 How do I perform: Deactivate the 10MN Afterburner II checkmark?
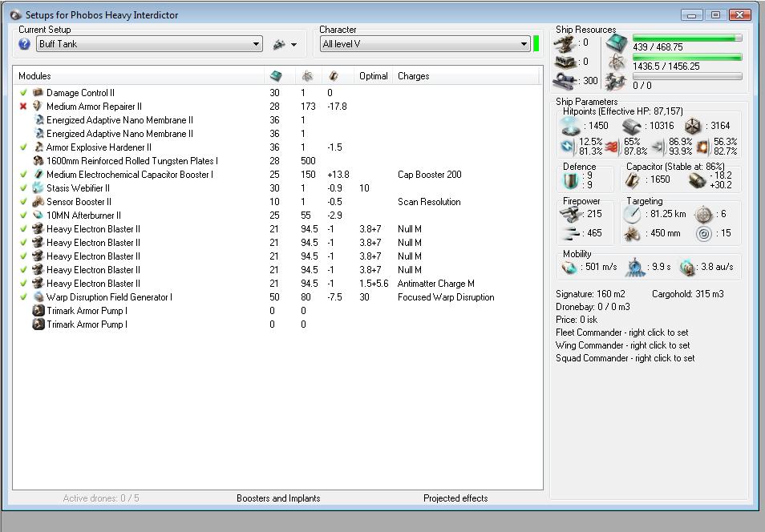coord(23,216)
